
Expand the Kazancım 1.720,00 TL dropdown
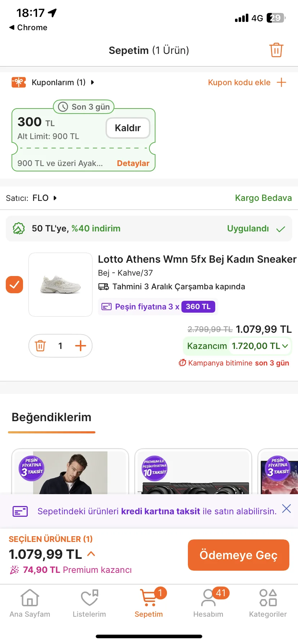click(285, 346)
